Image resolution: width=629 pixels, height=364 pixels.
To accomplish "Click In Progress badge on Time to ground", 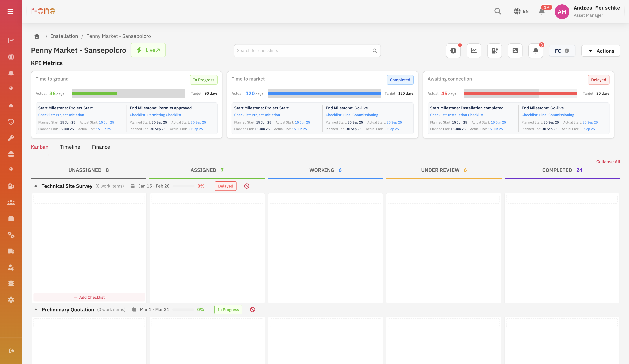I will tap(203, 80).
